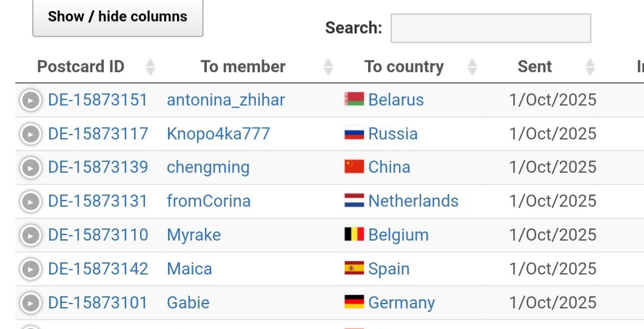Click the China flag icon
This screenshot has height=329, width=644.
354,167
